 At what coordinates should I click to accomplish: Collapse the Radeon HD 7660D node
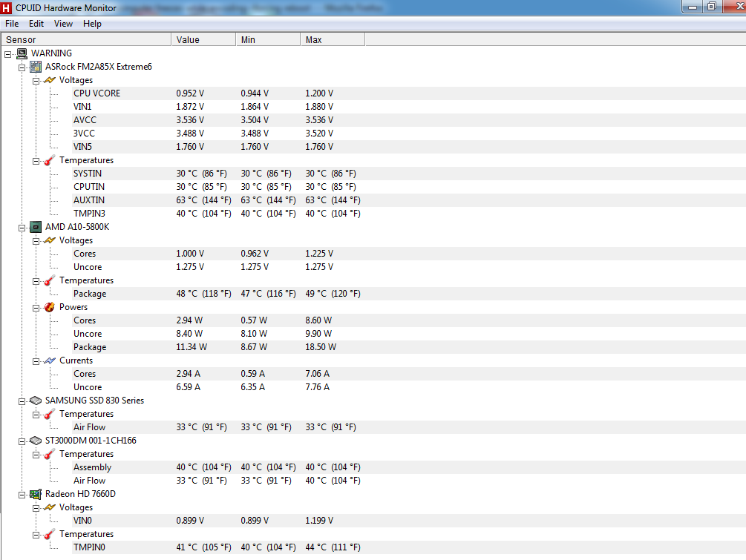22,495
